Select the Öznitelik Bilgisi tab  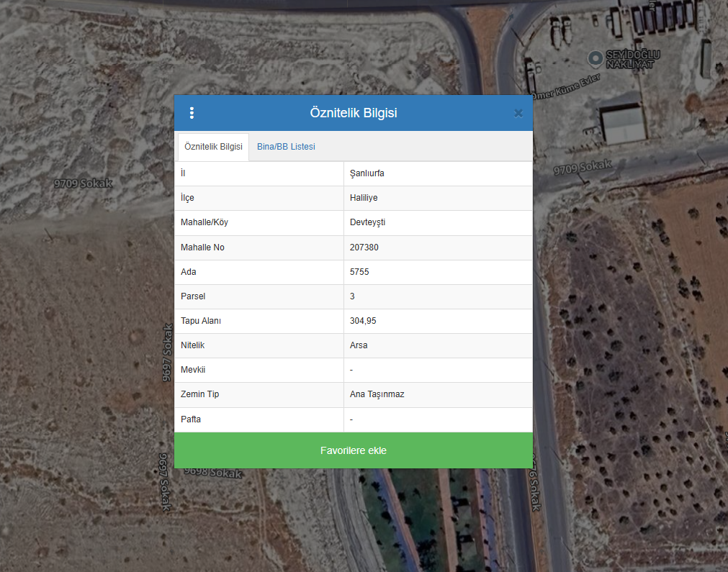tap(213, 147)
